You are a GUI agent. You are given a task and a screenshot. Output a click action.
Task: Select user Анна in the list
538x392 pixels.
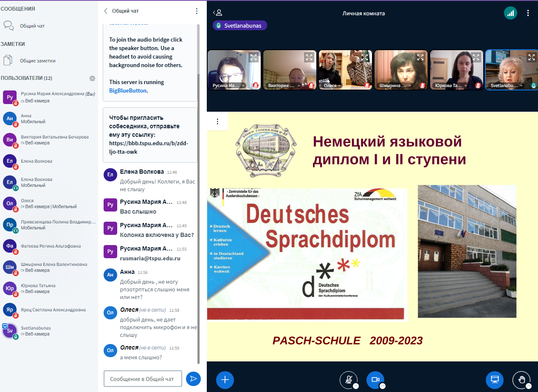click(x=49, y=118)
